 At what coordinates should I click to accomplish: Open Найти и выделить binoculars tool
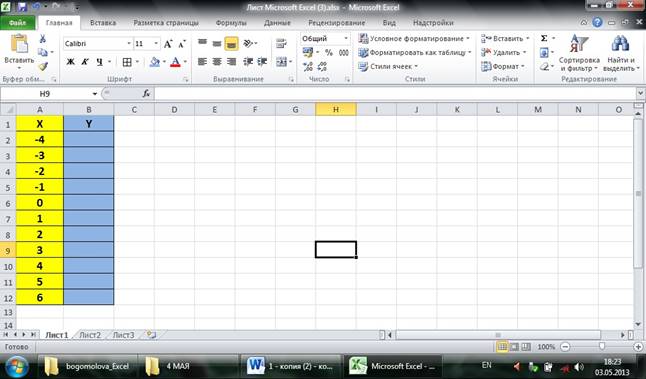tap(620, 53)
